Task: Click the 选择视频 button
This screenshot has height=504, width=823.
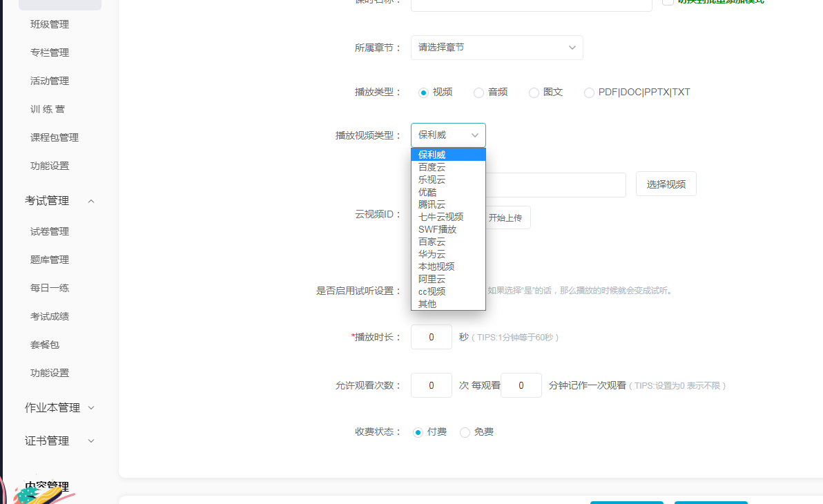Action: tap(666, 184)
